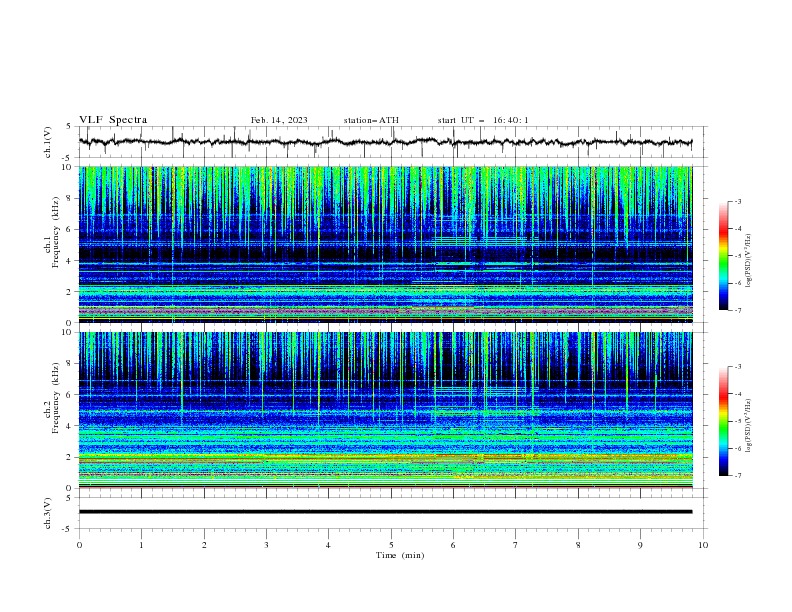Click the ch.2 log(PSD) colorbar label
The image size is (792, 612).
(x=749, y=425)
